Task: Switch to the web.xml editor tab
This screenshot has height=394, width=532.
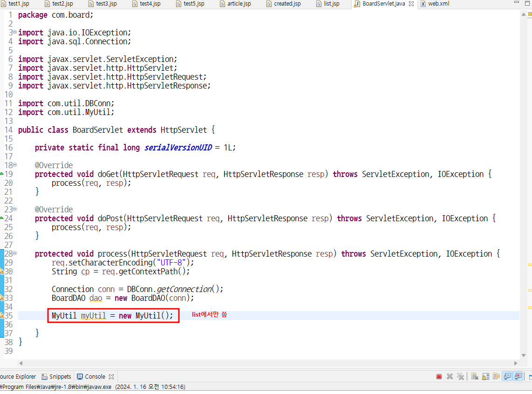Action: click(x=435, y=4)
